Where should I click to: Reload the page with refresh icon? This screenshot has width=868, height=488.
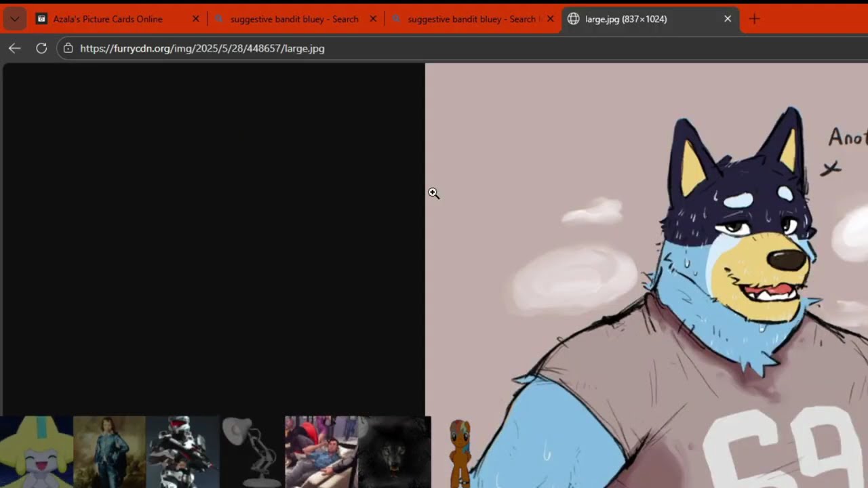point(41,48)
